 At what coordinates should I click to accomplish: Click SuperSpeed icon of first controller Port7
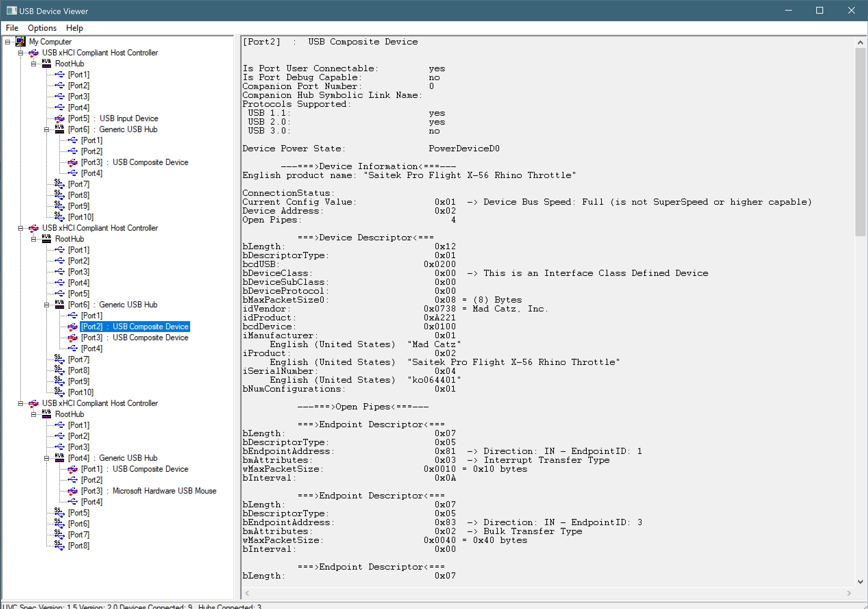[x=59, y=184]
